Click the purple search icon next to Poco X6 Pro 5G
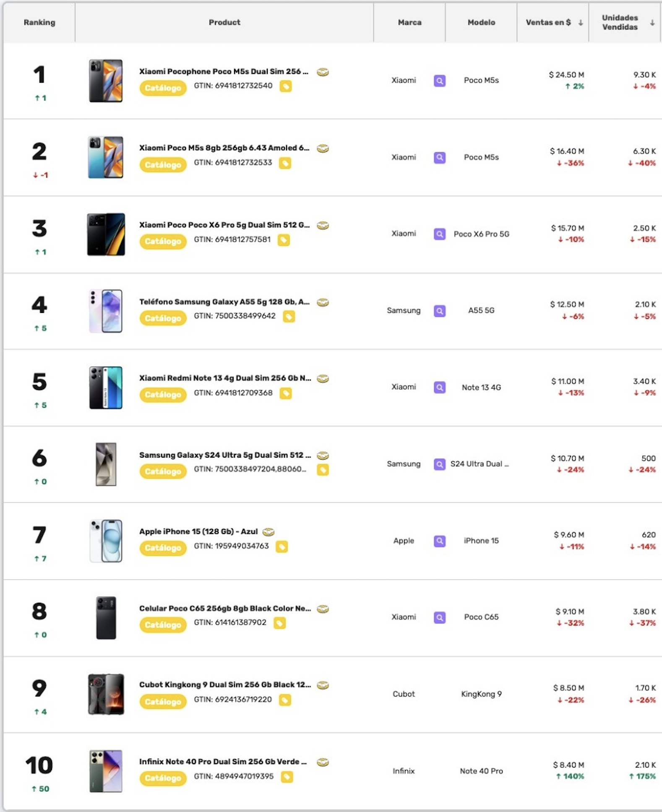662x812 pixels. coord(439,234)
